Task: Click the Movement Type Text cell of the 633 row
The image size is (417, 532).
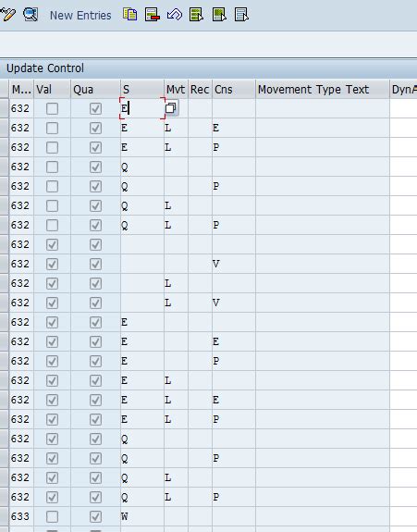Action: (x=323, y=516)
